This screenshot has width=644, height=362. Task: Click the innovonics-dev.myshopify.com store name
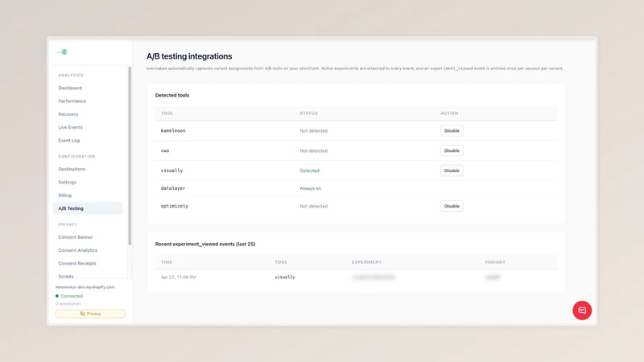85,287
